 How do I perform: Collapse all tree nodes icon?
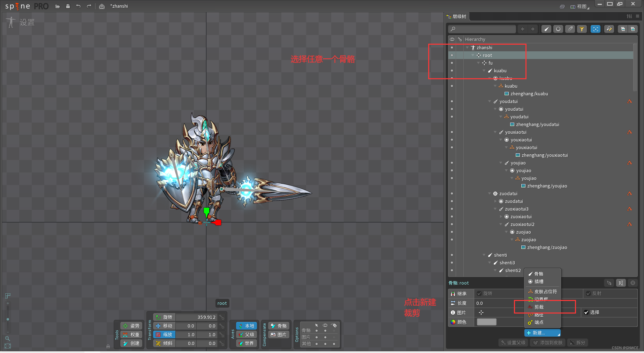click(x=623, y=29)
